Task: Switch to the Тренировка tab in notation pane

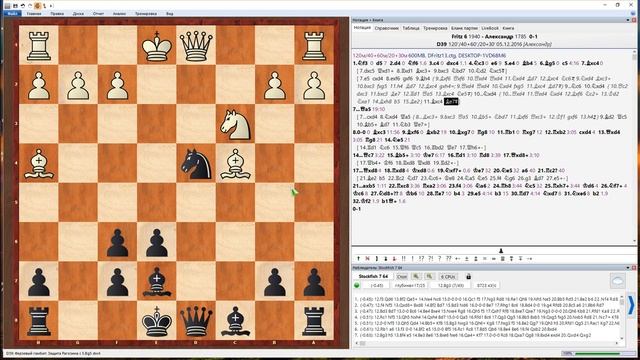Action: (435, 28)
